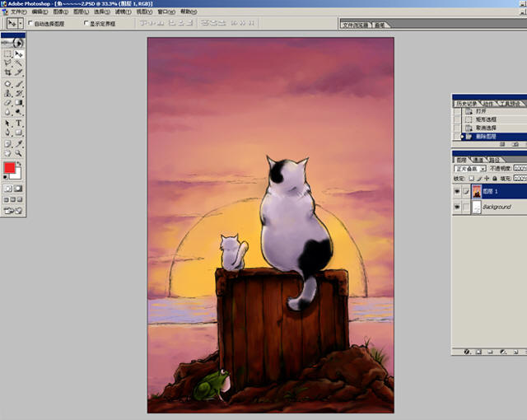Click swap foreground/background colors arrow
This screenshot has height=420, width=527.
click(19, 164)
